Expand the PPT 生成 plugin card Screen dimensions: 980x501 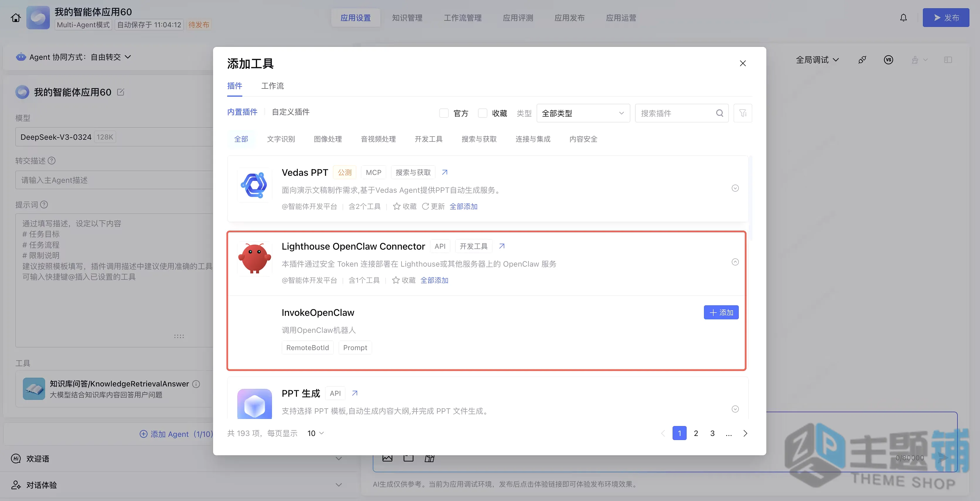coord(735,409)
